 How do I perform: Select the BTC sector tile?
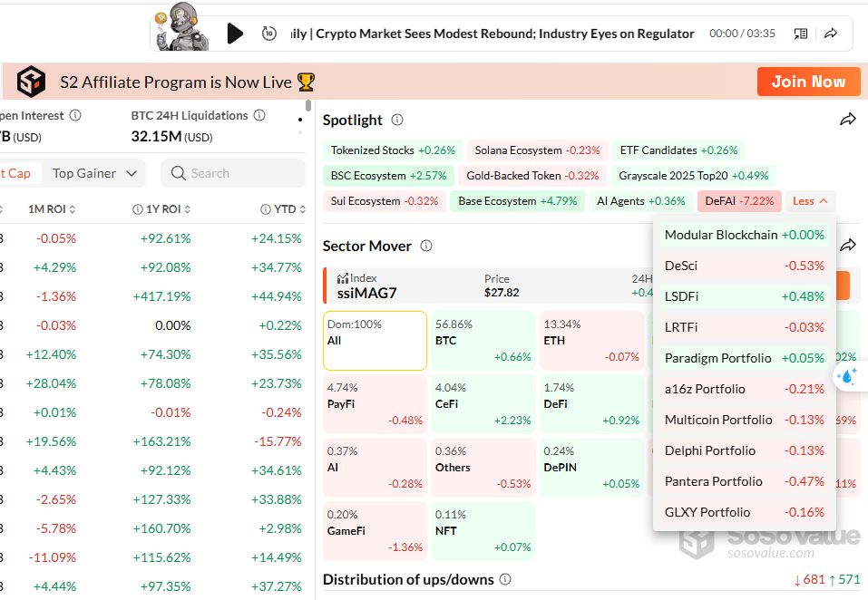click(483, 341)
